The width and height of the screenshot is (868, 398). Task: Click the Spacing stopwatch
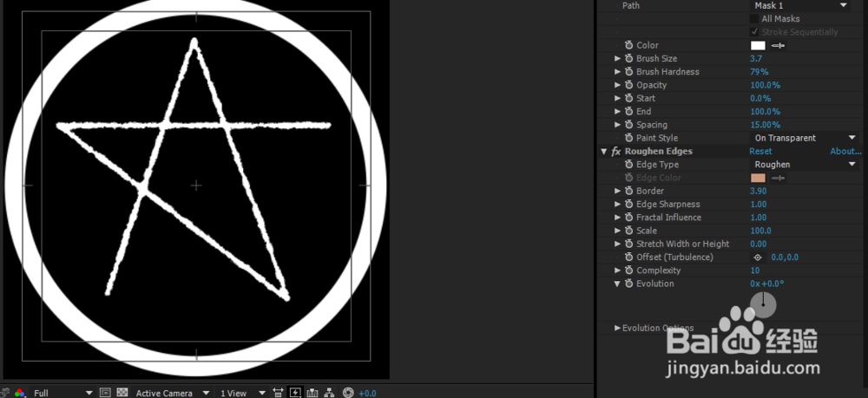(628, 125)
